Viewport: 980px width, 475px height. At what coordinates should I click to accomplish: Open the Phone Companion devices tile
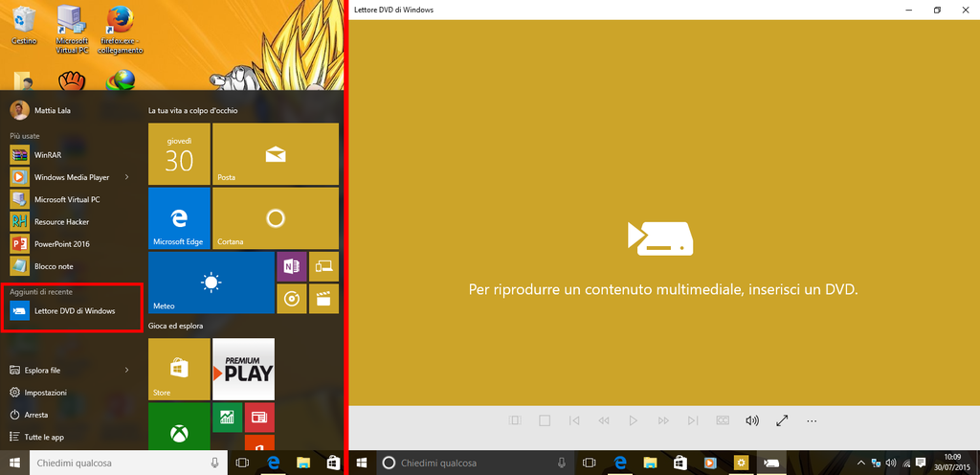pyautogui.click(x=323, y=266)
